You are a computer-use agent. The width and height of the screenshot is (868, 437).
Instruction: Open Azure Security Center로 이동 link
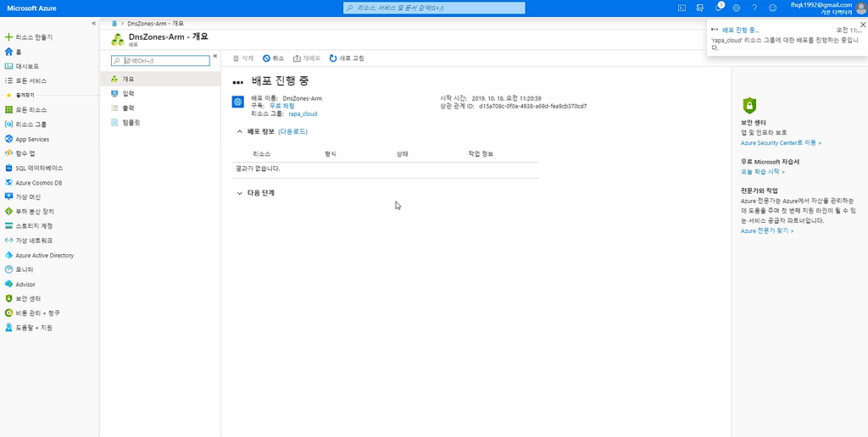781,143
